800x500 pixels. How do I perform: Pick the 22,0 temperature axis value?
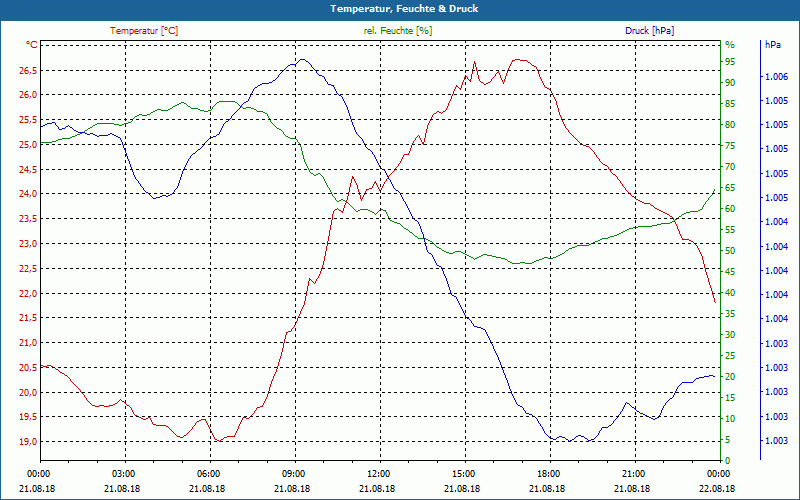[x=28, y=293]
